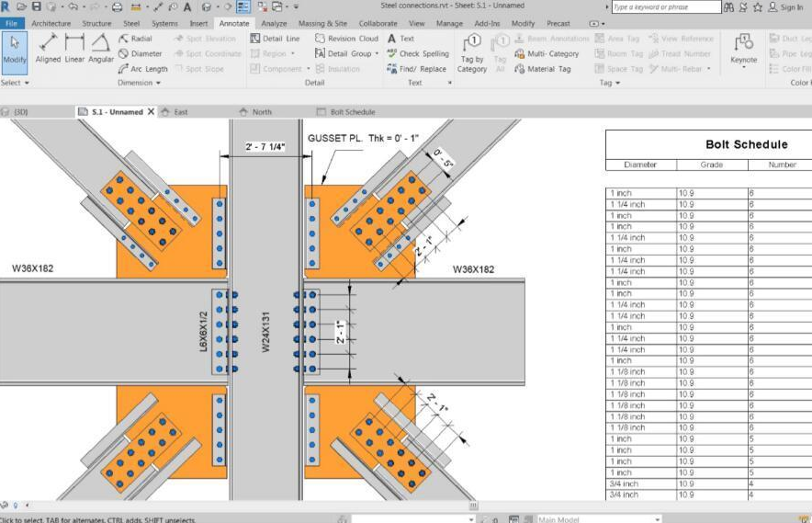Open the Detail Group tool
Image resolution: width=812 pixels, height=523 pixels.
343,53
